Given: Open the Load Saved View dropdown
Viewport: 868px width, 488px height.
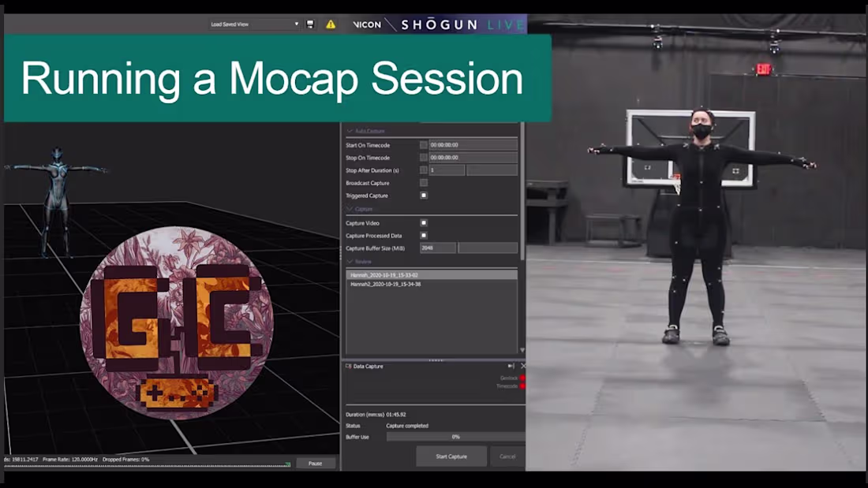Looking at the screenshot, I should tap(296, 24).
